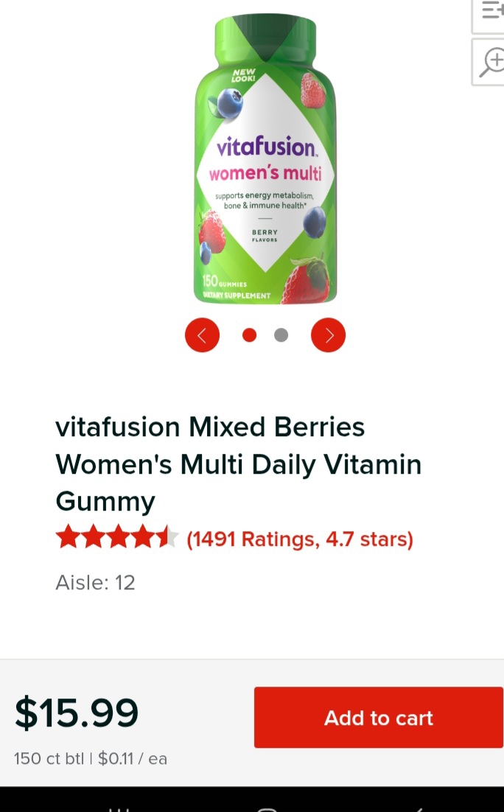Select the second gray carousel dot
Viewport: 504px width, 812px height.
coord(281,335)
